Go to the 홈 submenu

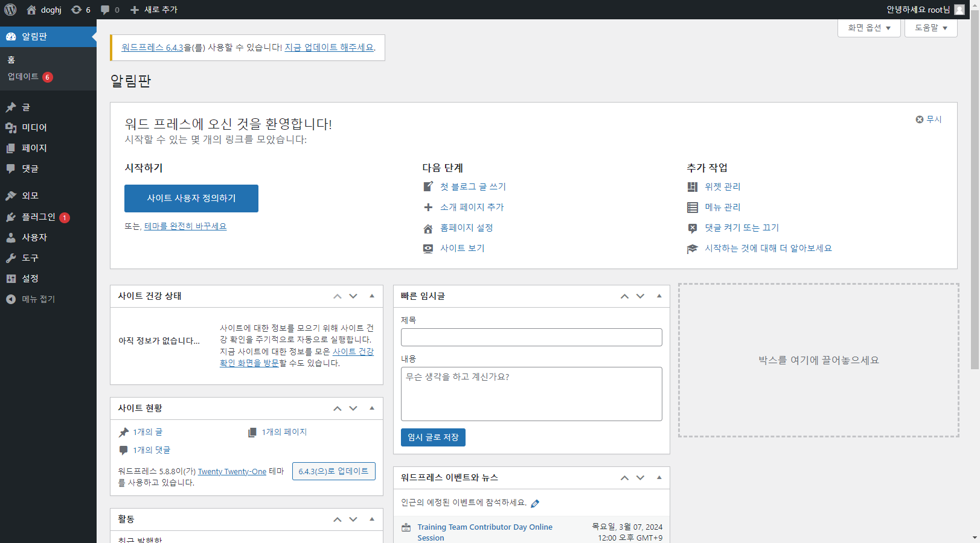pyautogui.click(x=11, y=60)
